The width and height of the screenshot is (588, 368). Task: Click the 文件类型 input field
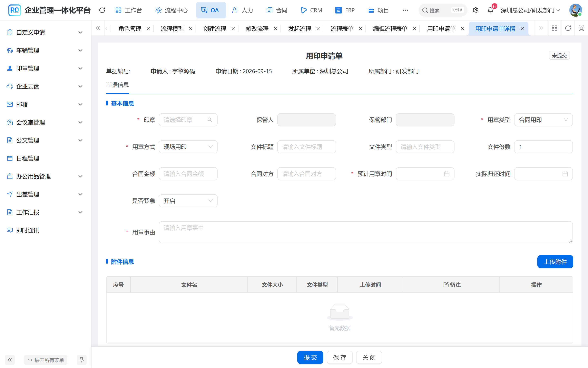[x=425, y=147]
